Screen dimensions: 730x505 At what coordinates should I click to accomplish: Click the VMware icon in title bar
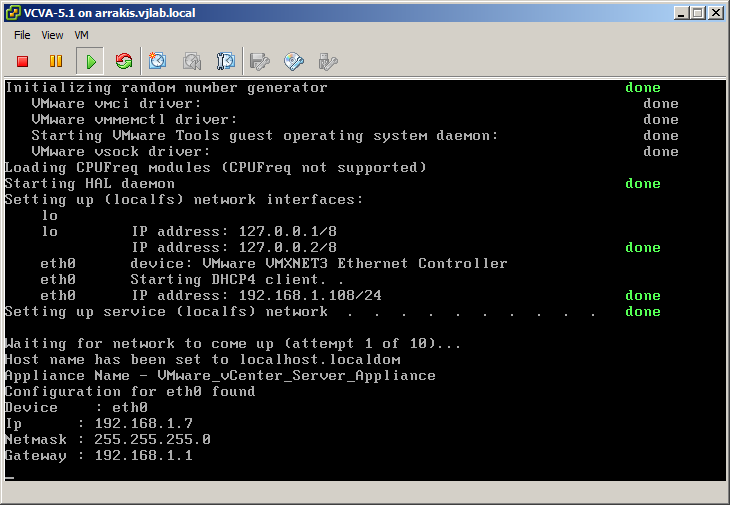click(x=12, y=12)
